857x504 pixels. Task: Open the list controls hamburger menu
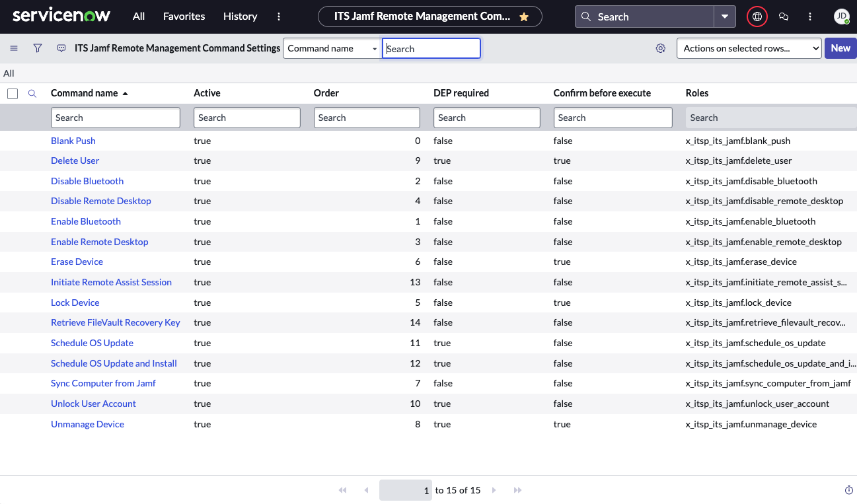pyautogui.click(x=14, y=48)
